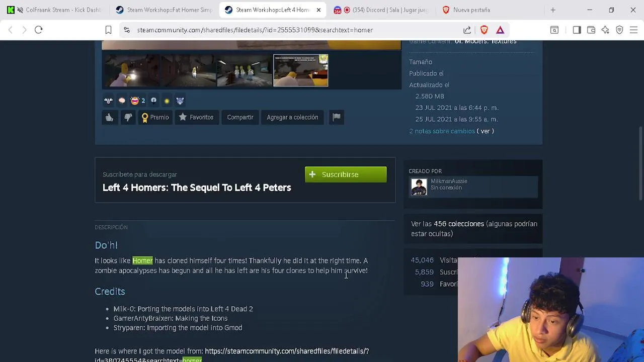Add item to Favoritos
644x362 pixels.
point(196,117)
